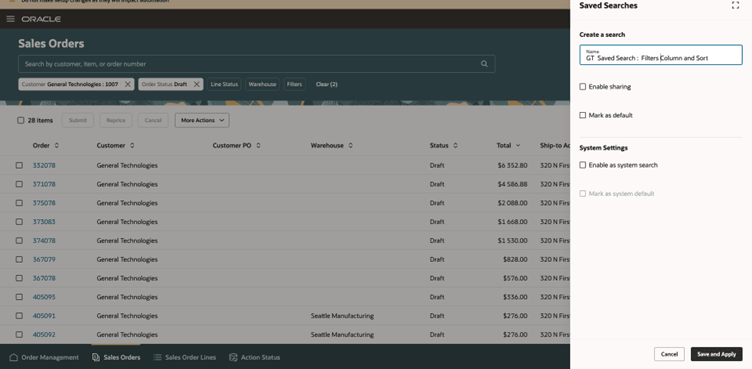
Task: Switch to the Sales Order Lines tab
Action: (x=185, y=357)
